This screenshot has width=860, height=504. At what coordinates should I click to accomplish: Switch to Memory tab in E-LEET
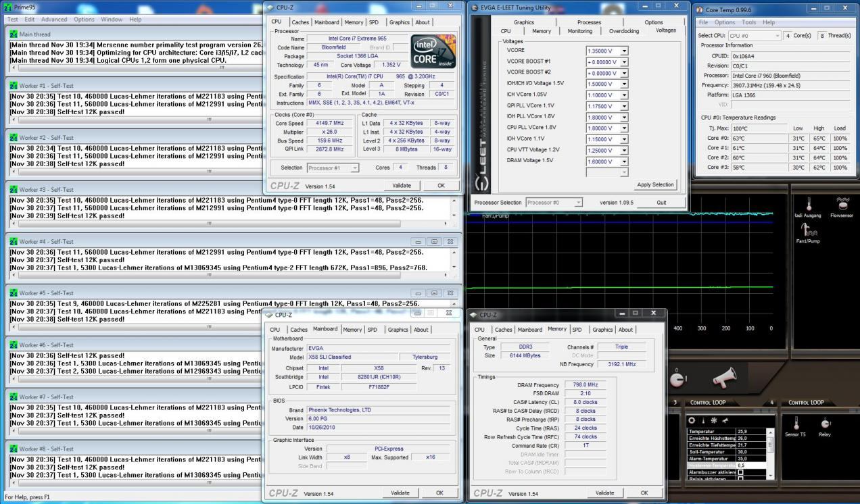pyautogui.click(x=542, y=31)
